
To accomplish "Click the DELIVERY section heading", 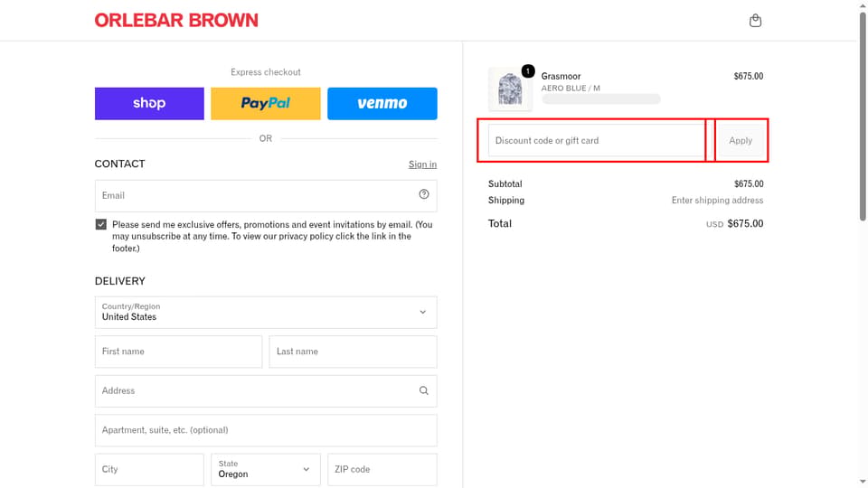I will [120, 281].
